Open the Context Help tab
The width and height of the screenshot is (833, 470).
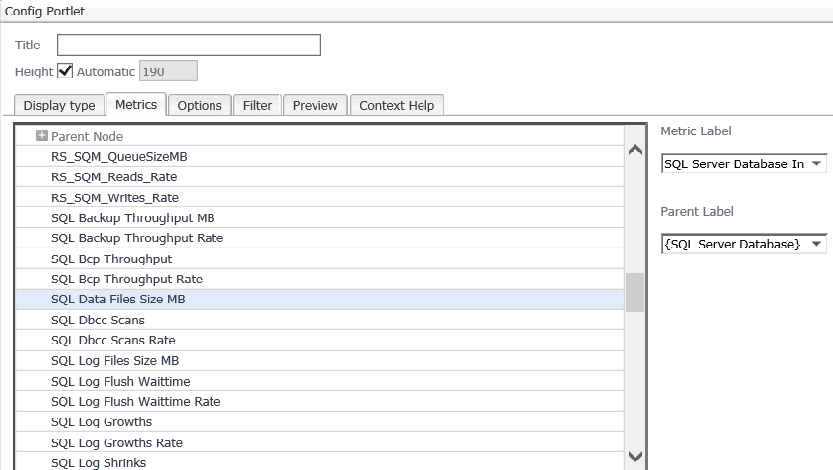point(396,105)
